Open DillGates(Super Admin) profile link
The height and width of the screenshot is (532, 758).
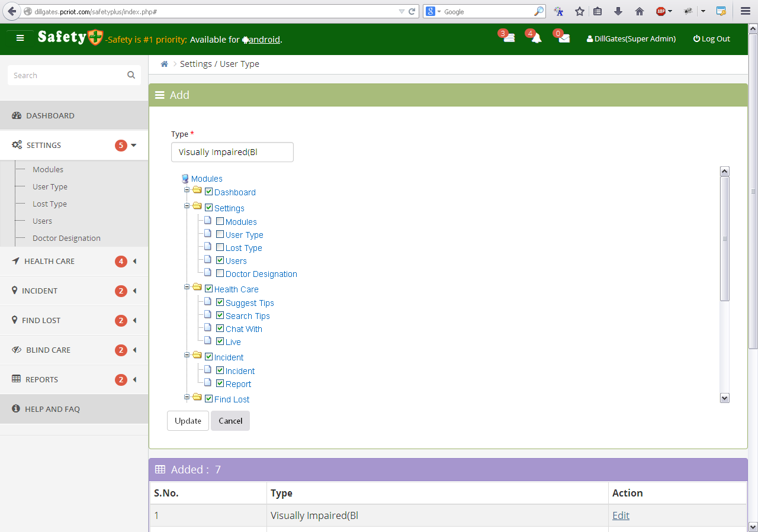[x=631, y=38]
